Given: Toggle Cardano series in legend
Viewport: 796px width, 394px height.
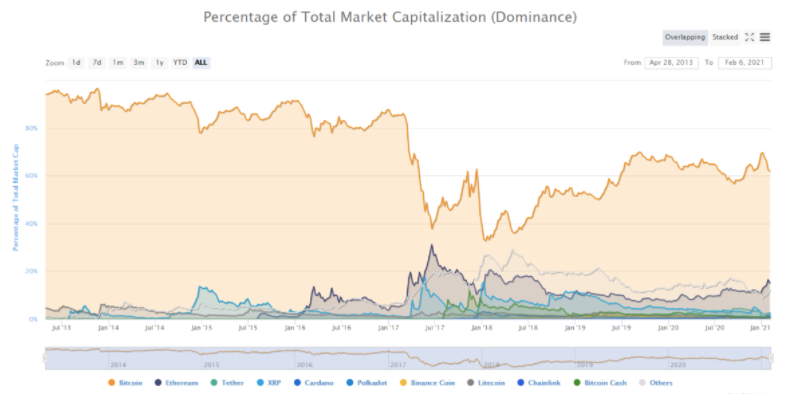Looking at the screenshot, I should (314, 383).
